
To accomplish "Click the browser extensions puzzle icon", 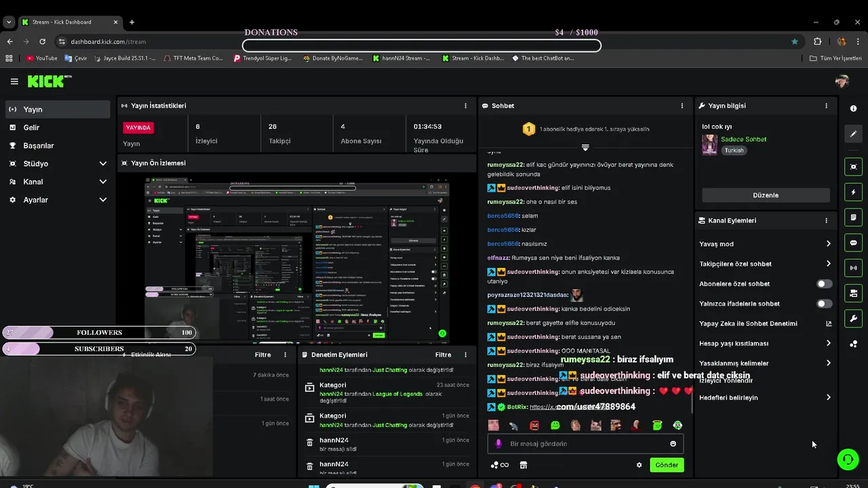I will pyautogui.click(x=817, y=41).
